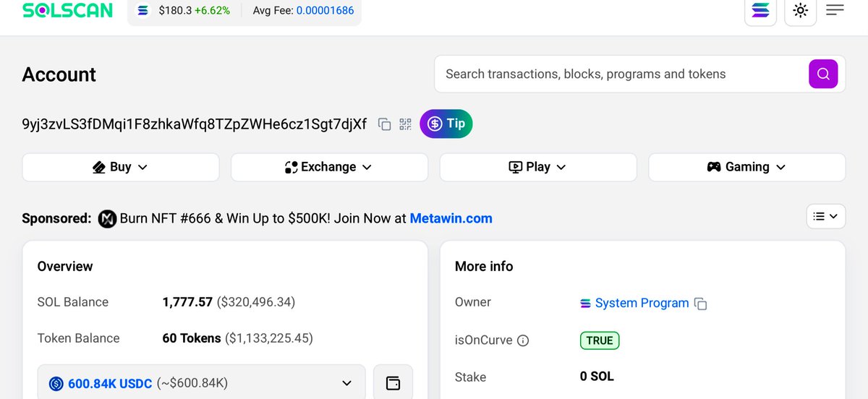868x399 pixels.
Task: Expand the Buy dropdown
Action: tap(121, 167)
